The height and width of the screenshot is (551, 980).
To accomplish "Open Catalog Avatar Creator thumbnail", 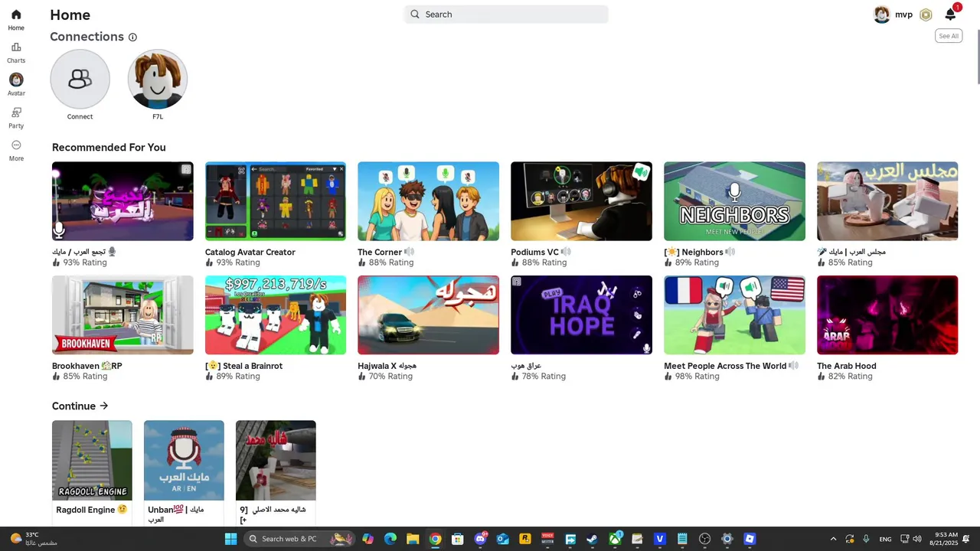I will click(x=276, y=201).
